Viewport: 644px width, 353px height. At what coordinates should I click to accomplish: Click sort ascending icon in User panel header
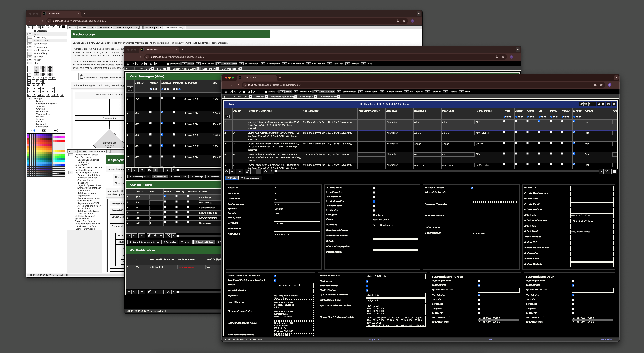[603, 104]
